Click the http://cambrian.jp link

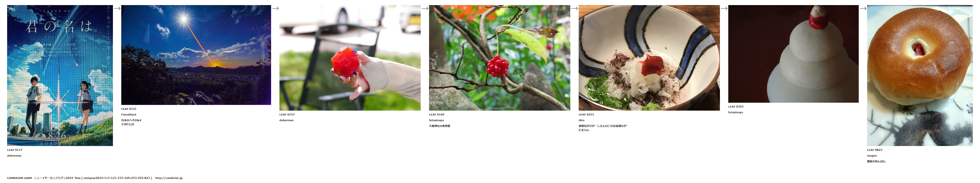tap(169, 178)
